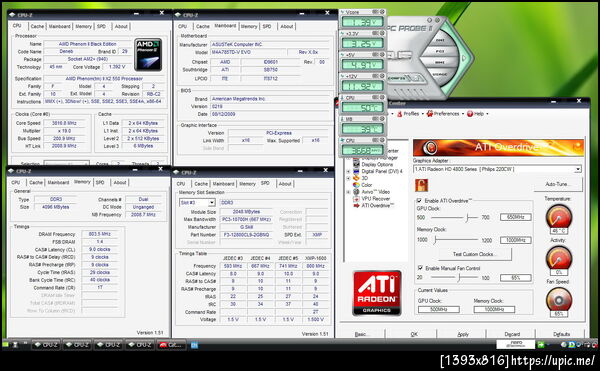Click the USAGE button in PC Probe II
This screenshot has height=371, width=600.
[440, 74]
